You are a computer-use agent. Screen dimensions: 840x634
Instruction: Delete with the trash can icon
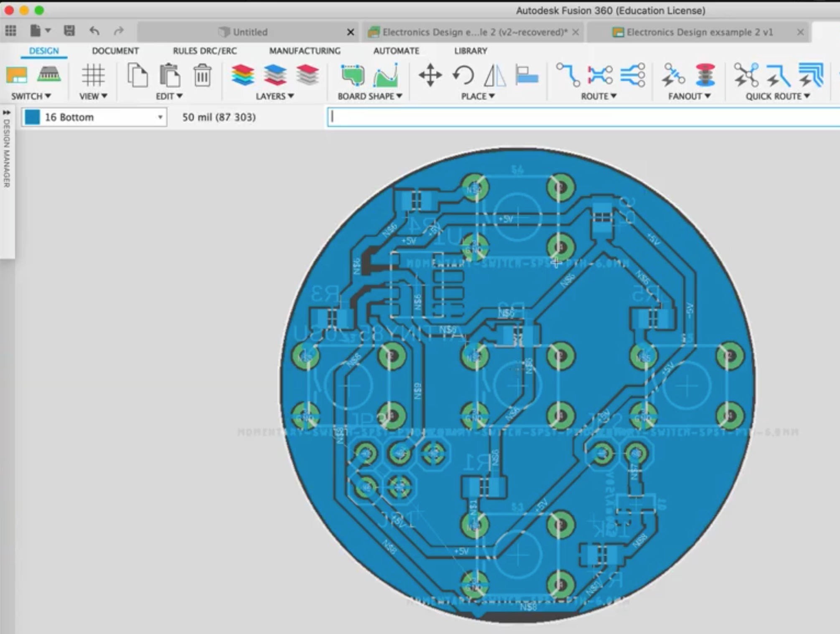pyautogui.click(x=202, y=75)
